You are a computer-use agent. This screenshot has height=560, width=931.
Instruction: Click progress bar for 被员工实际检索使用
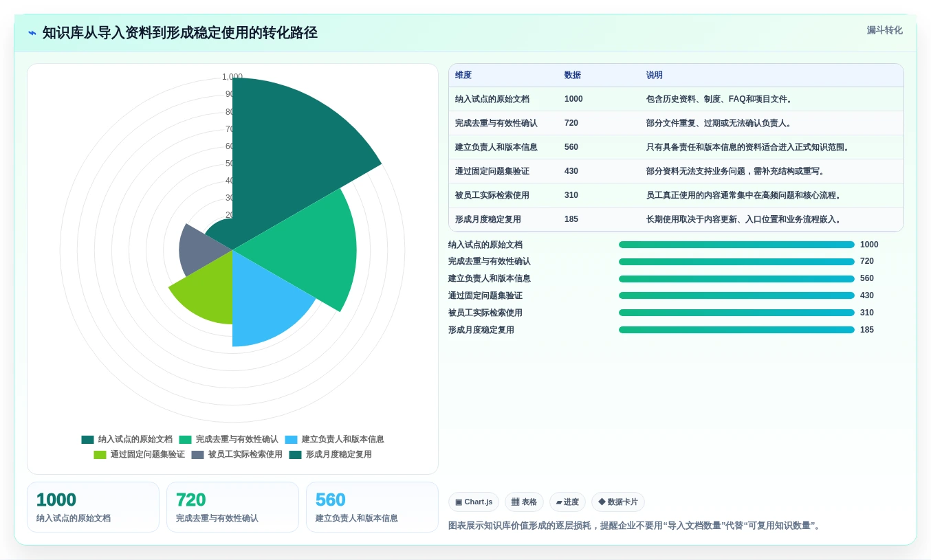(x=736, y=313)
